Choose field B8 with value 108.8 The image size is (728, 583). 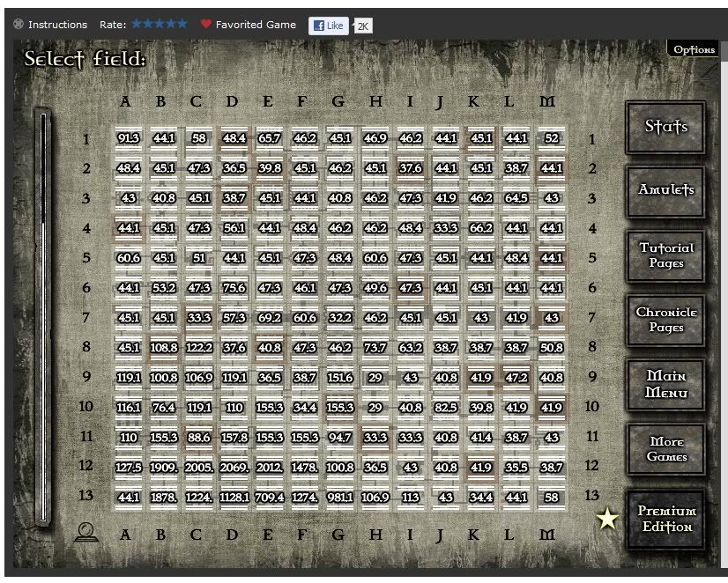click(164, 348)
